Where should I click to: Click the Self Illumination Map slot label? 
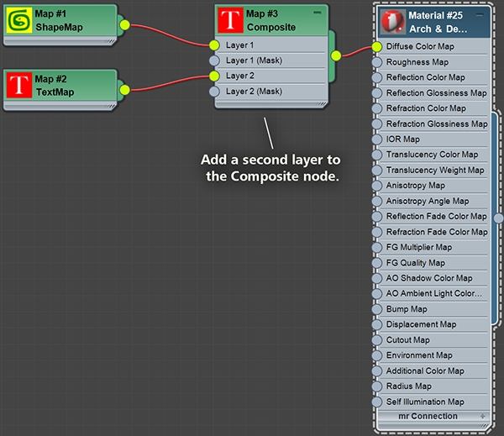(425, 402)
